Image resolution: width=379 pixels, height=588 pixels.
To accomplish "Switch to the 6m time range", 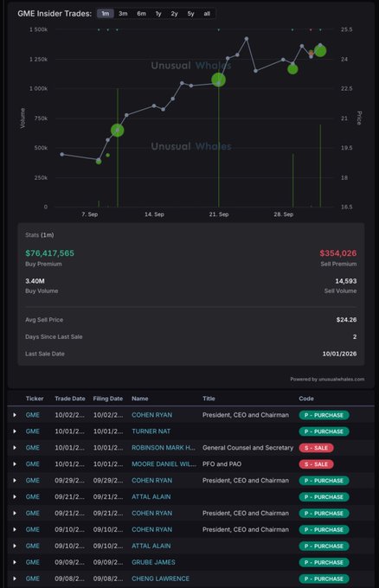I will coord(141,14).
